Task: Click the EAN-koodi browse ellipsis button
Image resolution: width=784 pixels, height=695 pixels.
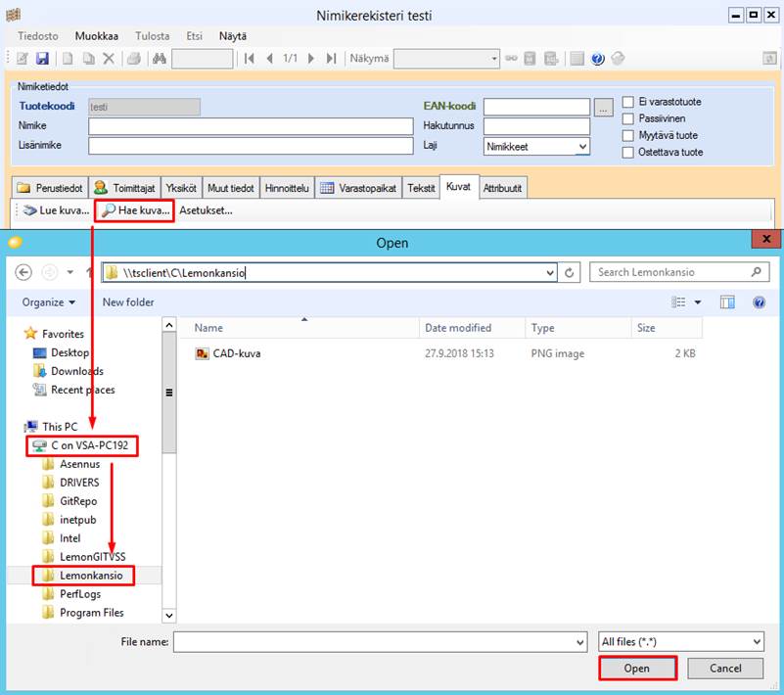Action: pos(604,107)
